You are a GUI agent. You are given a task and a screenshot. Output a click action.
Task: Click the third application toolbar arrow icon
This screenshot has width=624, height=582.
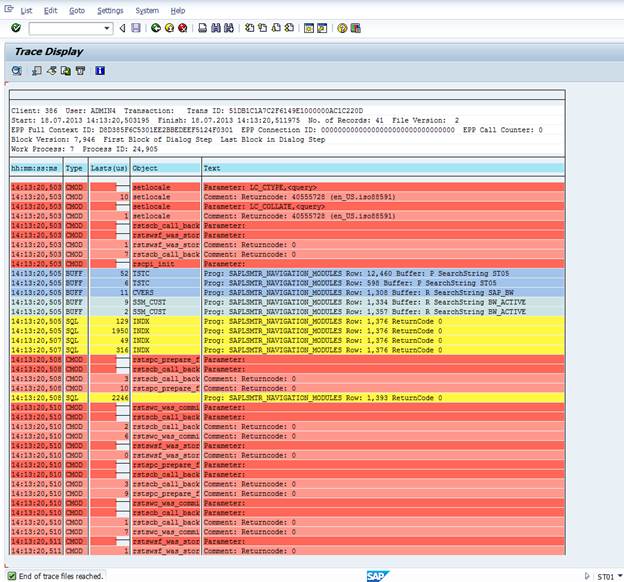coord(51,71)
